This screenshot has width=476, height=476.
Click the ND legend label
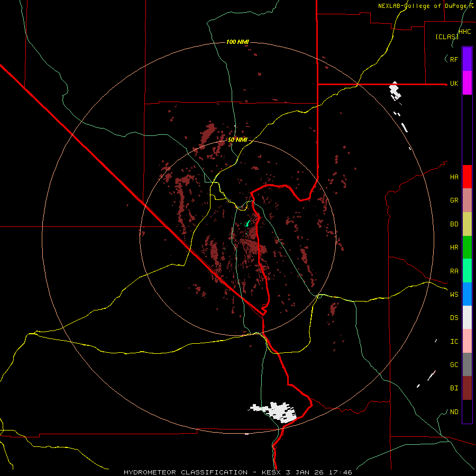pos(454,412)
